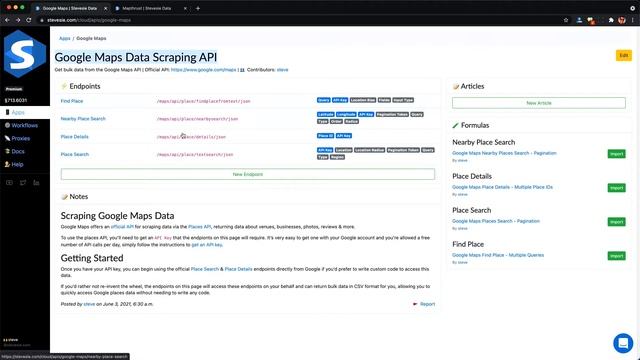Click the nearbysearch/json endpoint path
The width and height of the screenshot is (640, 360).
point(197,119)
